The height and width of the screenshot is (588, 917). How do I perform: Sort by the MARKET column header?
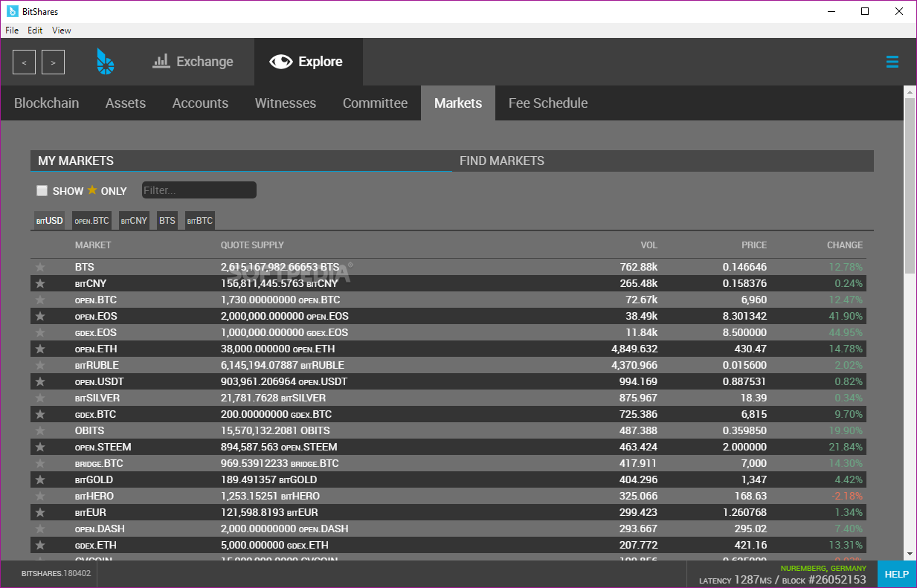pos(93,245)
